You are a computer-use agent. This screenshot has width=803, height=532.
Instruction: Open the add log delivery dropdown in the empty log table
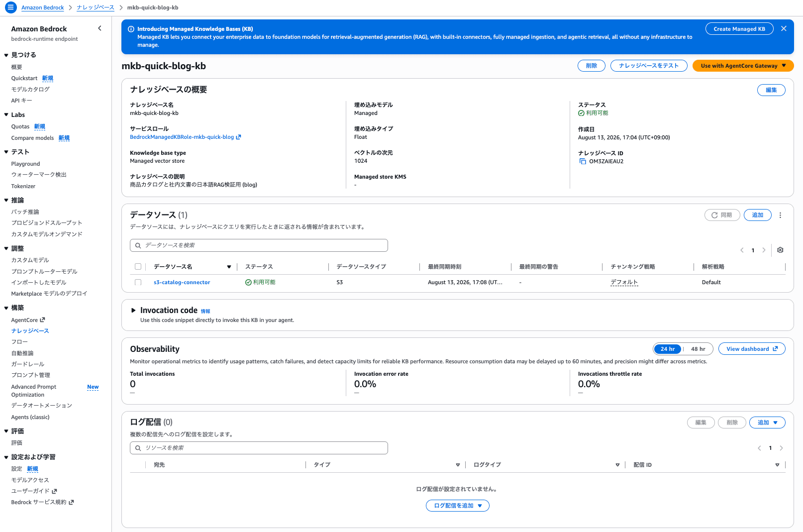coord(458,506)
